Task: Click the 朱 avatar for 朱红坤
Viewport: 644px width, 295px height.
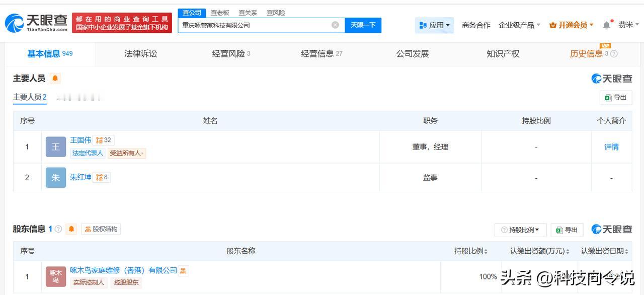Action: tap(56, 178)
